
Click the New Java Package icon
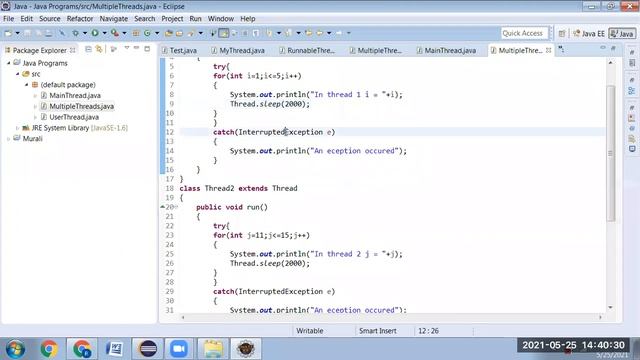pos(136,33)
